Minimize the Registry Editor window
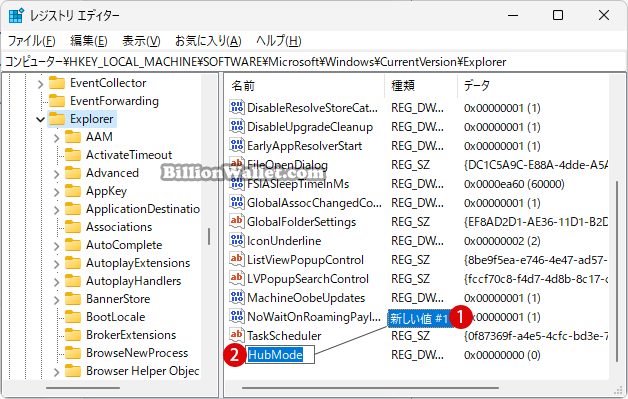Viewport: 628px width, 399px height. point(513,15)
